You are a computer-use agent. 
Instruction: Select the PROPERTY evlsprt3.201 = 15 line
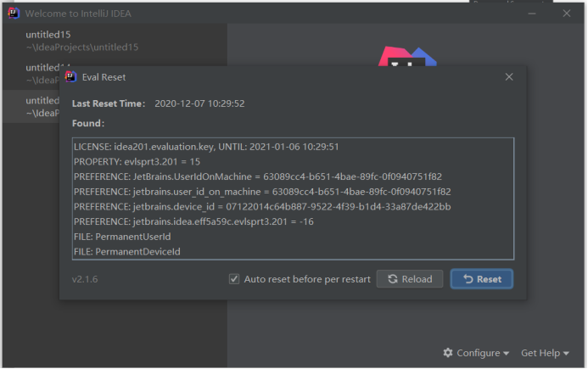pyautogui.click(x=137, y=162)
